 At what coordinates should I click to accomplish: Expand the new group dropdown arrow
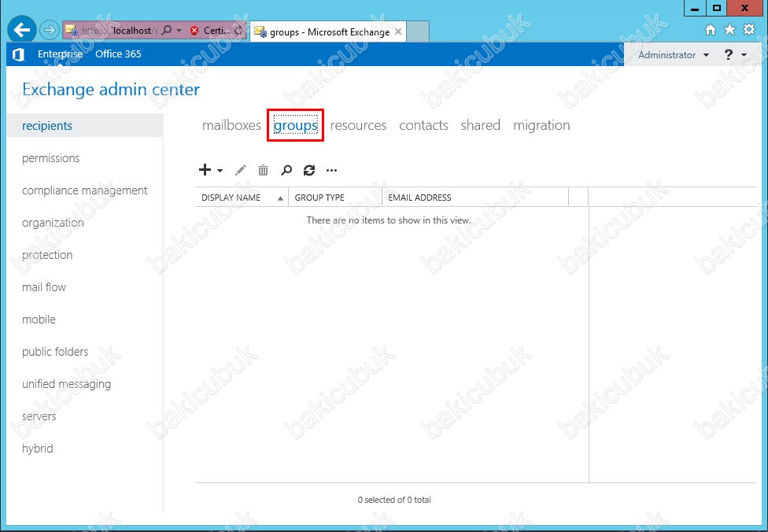click(220, 171)
